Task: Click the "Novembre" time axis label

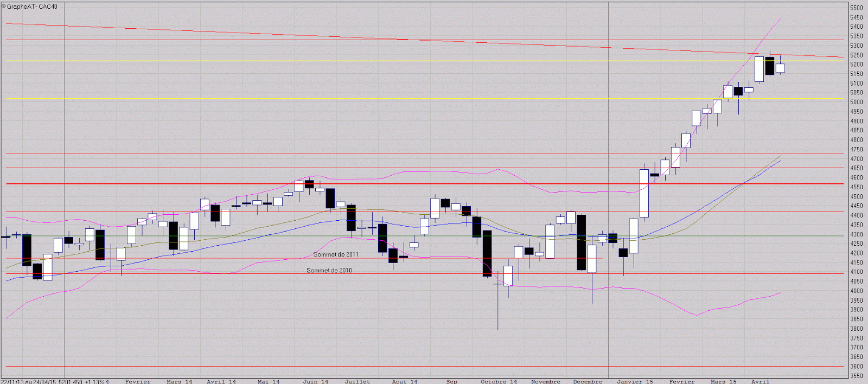Action: (x=546, y=382)
